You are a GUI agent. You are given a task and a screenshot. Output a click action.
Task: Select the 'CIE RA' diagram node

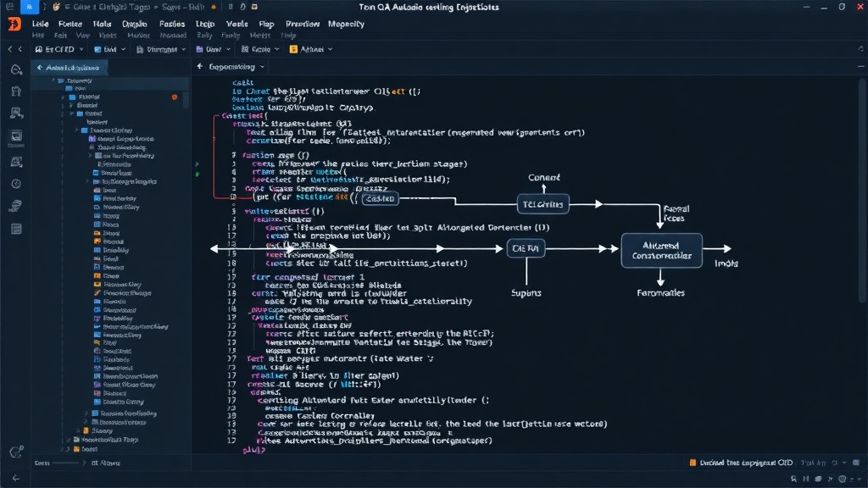[526, 248]
